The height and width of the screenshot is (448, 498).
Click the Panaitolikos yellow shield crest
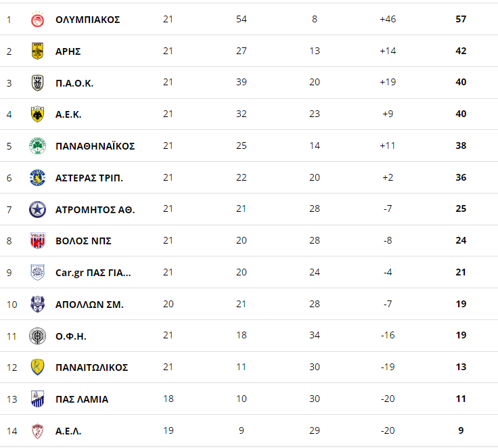point(37,367)
